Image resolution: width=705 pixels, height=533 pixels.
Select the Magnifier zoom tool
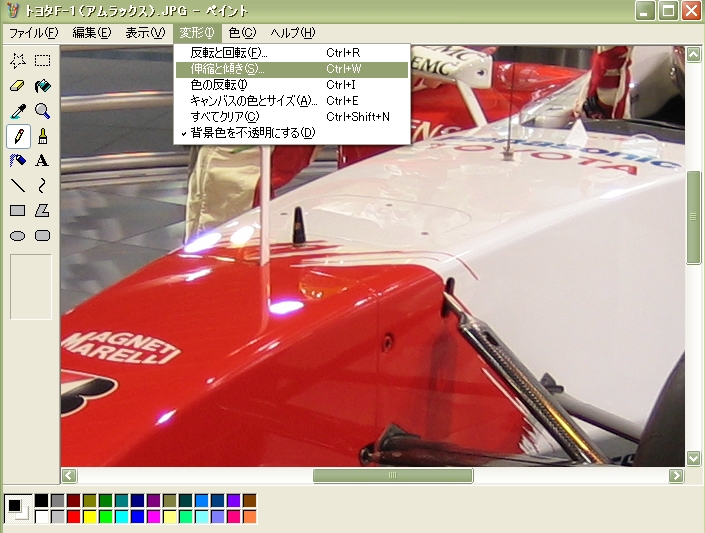(x=43, y=110)
